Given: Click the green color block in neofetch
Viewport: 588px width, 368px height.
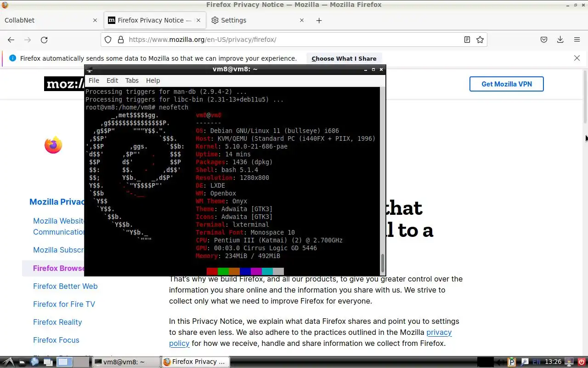Looking at the screenshot, I should pyautogui.click(x=223, y=271).
